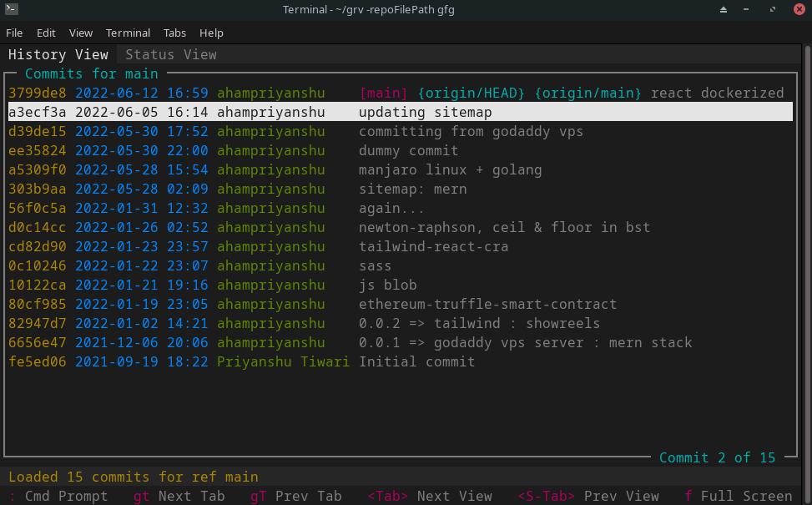812x505 pixels.
Task: Select commit a5309f0 manjaro linux + golang
Action: [401, 170]
